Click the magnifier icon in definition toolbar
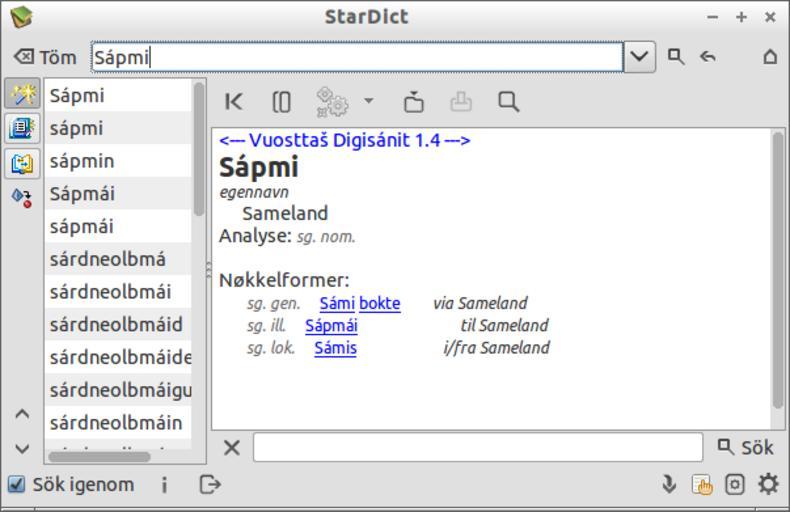The image size is (790, 512). 509,102
